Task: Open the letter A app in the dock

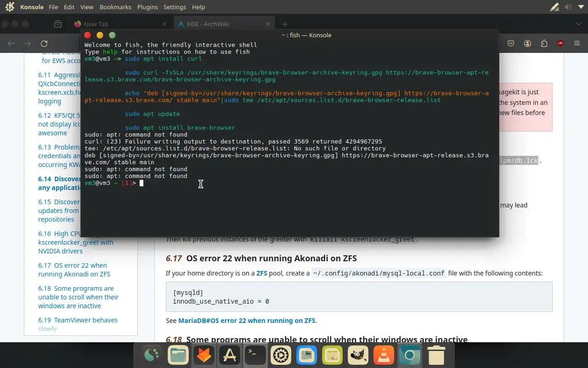Action: click(x=229, y=355)
